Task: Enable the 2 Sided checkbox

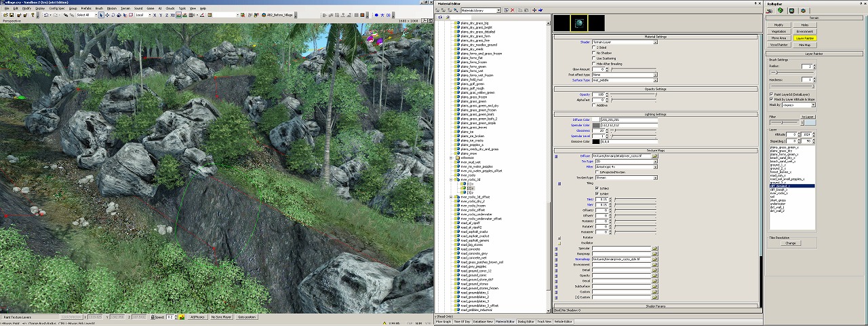Action: (x=595, y=48)
